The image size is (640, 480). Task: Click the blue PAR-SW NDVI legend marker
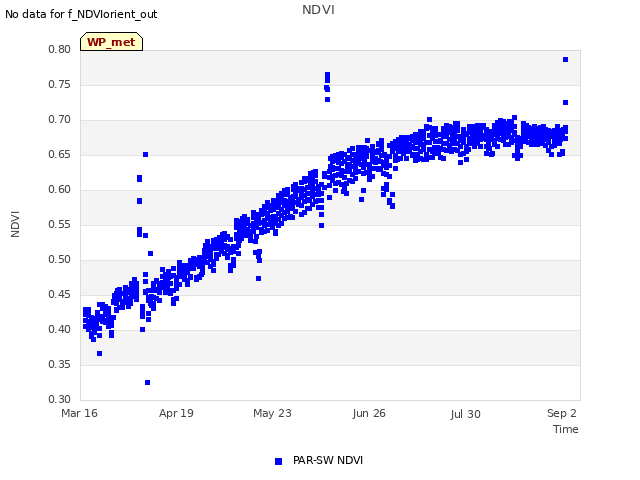[x=278, y=461]
